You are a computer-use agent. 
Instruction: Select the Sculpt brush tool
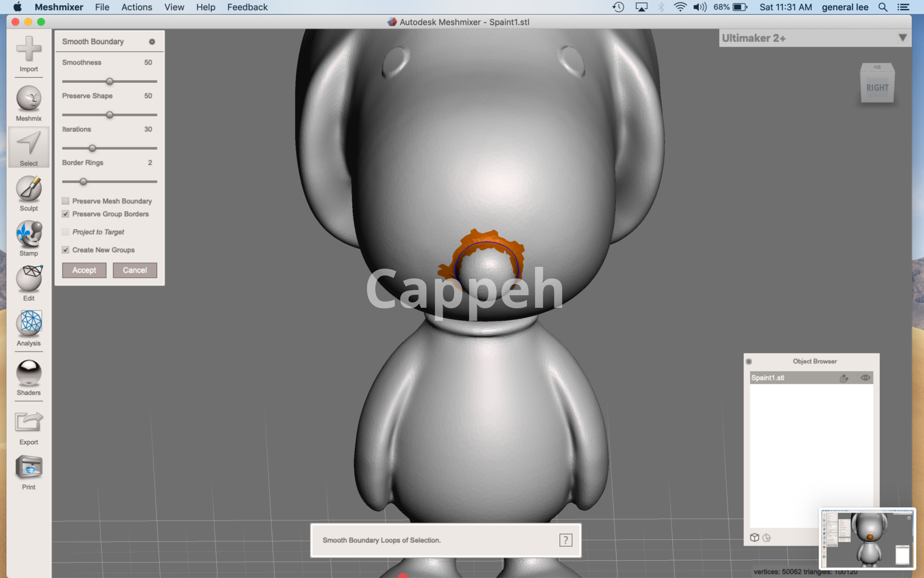28,189
